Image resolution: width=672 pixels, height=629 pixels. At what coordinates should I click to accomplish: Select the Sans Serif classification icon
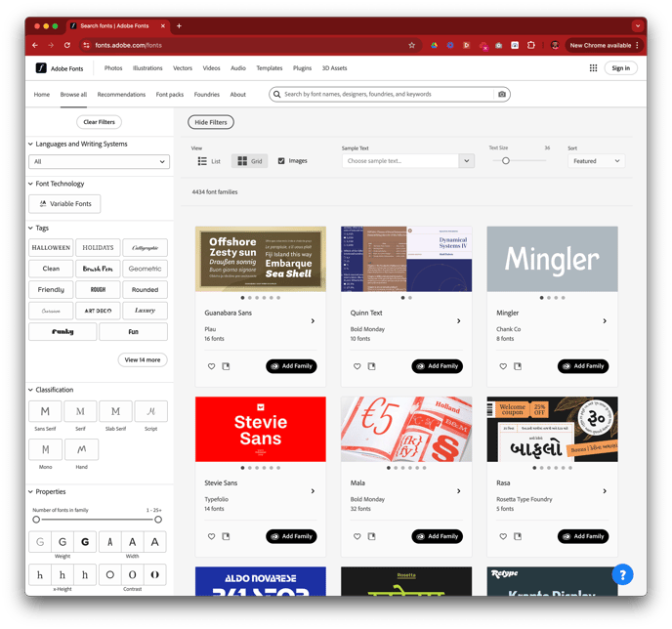tap(45, 412)
